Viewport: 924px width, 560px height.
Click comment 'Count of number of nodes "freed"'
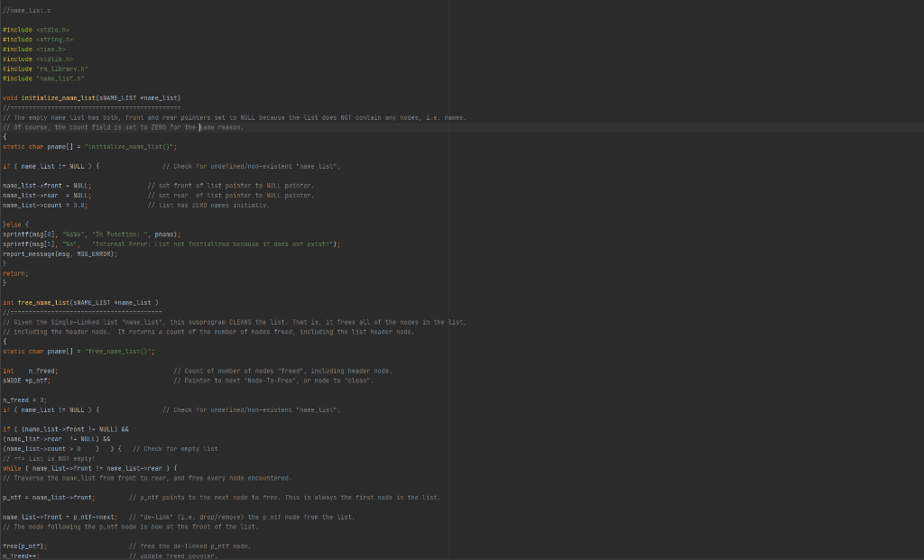pyautogui.click(x=282, y=371)
